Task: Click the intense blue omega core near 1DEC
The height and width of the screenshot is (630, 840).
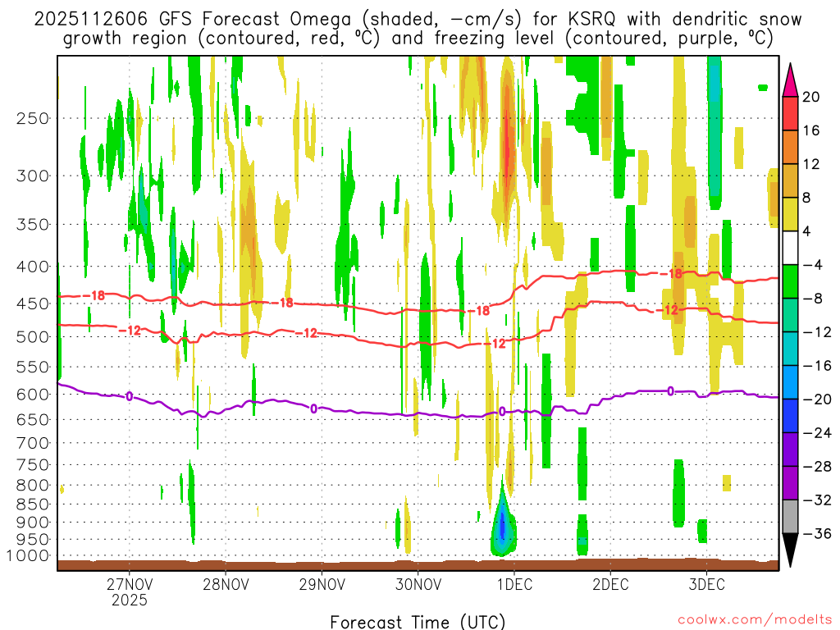Action: pos(502,527)
